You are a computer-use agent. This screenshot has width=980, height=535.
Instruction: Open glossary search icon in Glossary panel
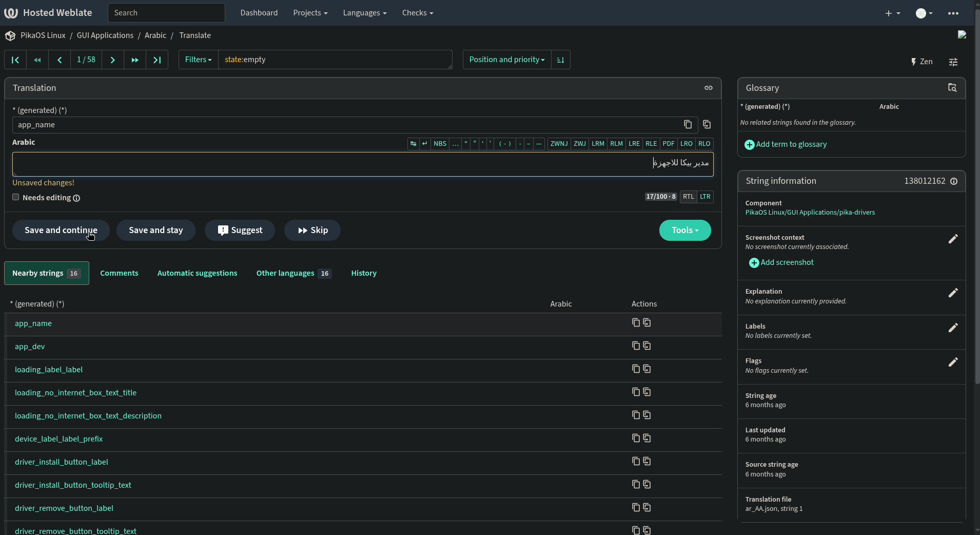(x=952, y=88)
